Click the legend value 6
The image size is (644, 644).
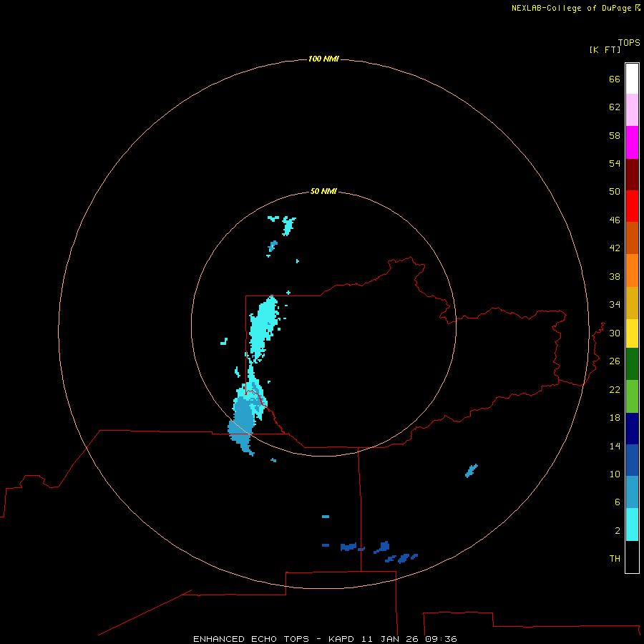pos(618,502)
